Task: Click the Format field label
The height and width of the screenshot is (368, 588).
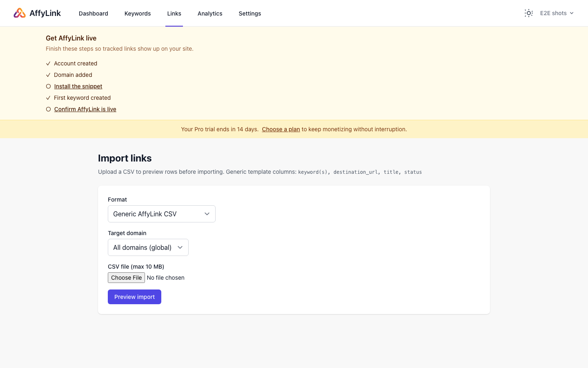Action: click(x=117, y=200)
